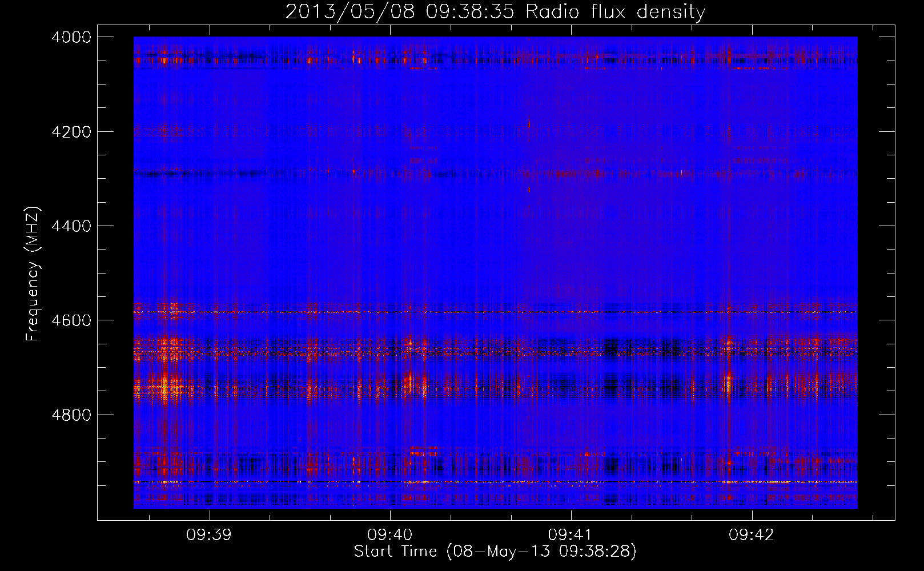Viewport: 924px width, 571px height.
Task: Select the plot title with date 2013/05/08
Action: (495, 11)
